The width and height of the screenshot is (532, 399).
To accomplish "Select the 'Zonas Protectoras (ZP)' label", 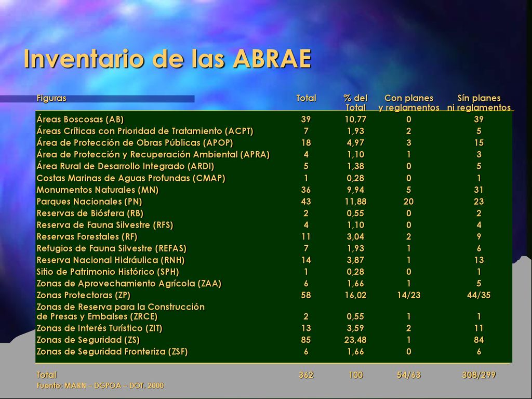I will (84, 295).
